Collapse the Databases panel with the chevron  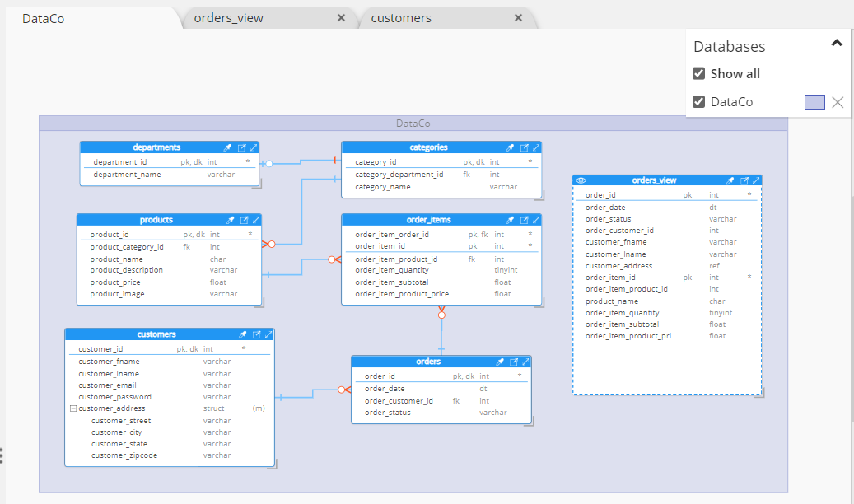[837, 42]
